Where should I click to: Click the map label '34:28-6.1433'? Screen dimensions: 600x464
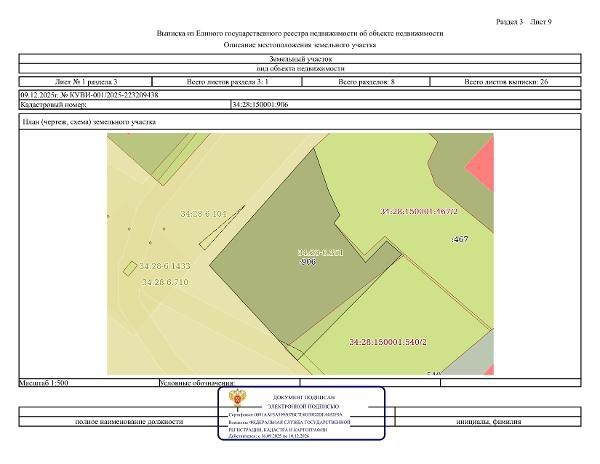click(165, 266)
